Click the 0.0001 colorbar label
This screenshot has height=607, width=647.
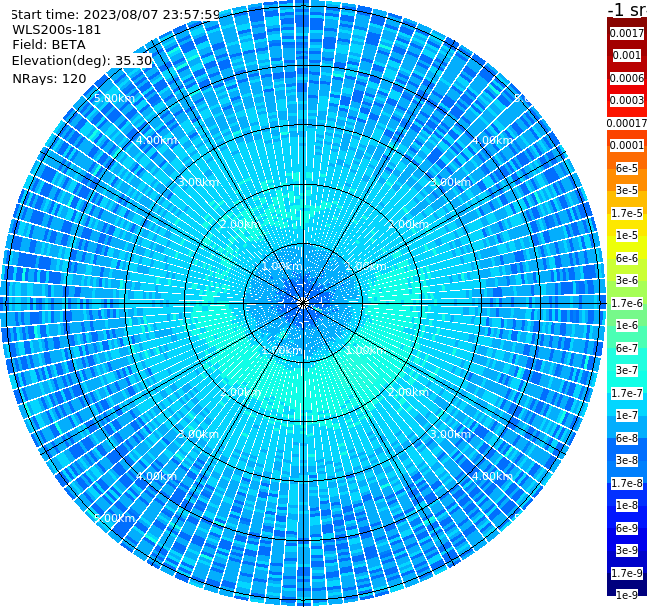tap(627, 145)
